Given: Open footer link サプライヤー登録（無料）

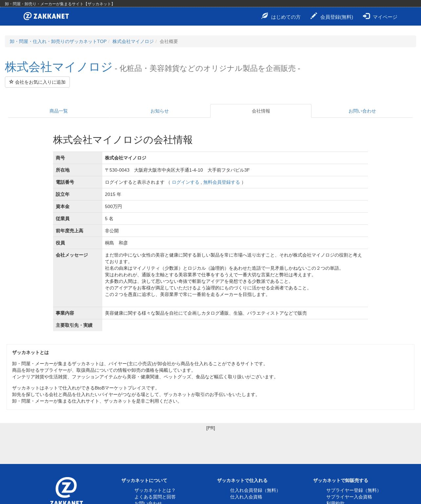Looking at the screenshot, I should [353, 490].
